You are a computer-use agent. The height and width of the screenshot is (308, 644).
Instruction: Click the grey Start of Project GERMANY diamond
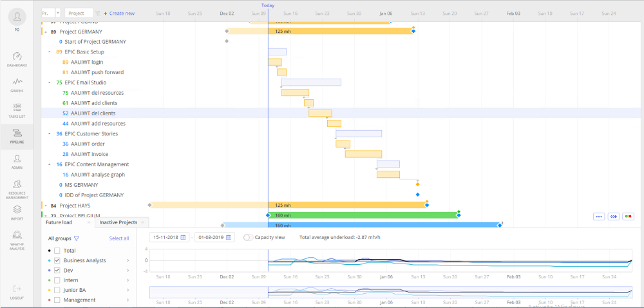click(x=227, y=41)
